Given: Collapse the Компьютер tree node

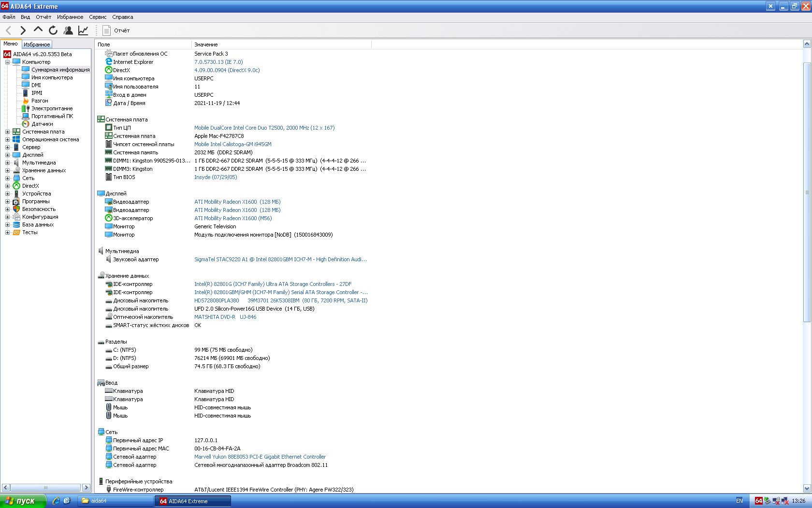Looking at the screenshot, I should pos(7,62).
